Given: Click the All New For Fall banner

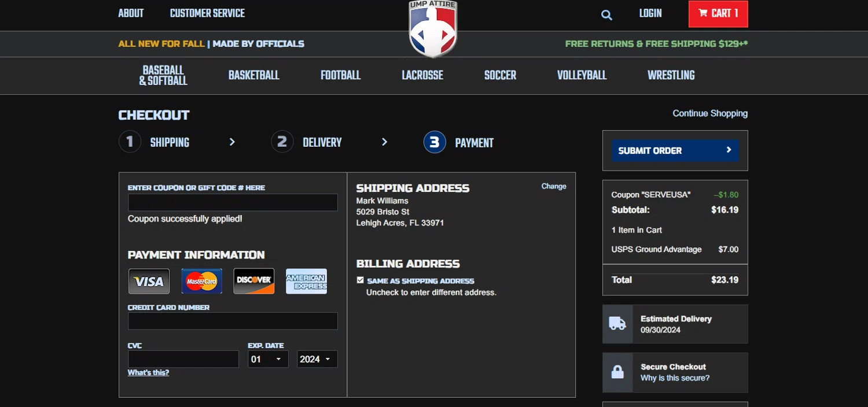Looking at the screenshot, I should tap(161, 43).
